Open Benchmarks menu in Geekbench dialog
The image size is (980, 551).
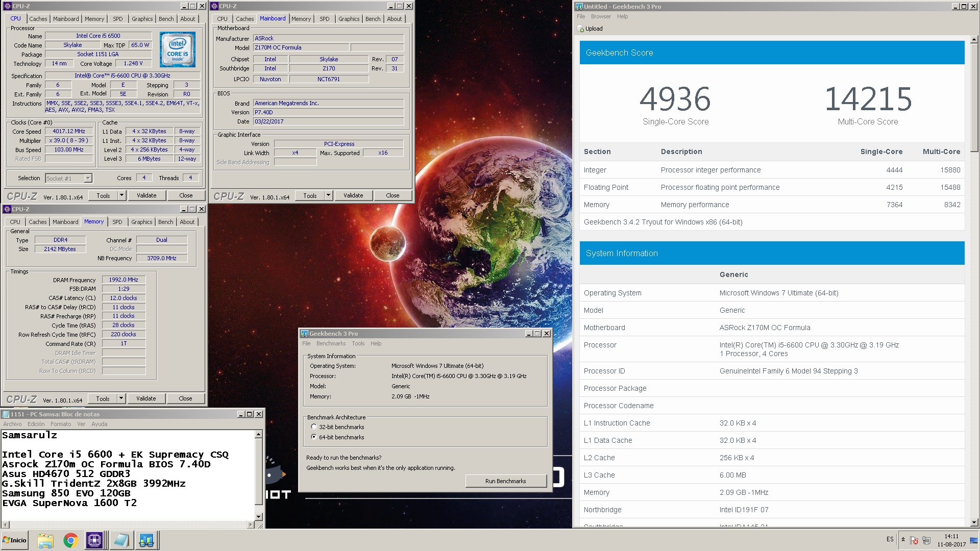click(x=331, y=343)
